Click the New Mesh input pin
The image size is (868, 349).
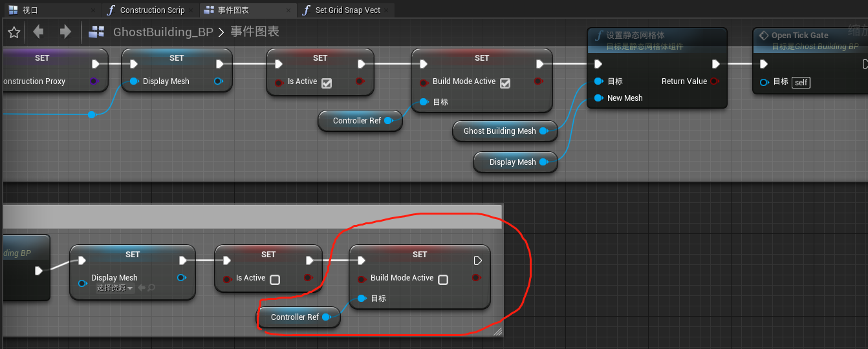(x=598, y=98)
